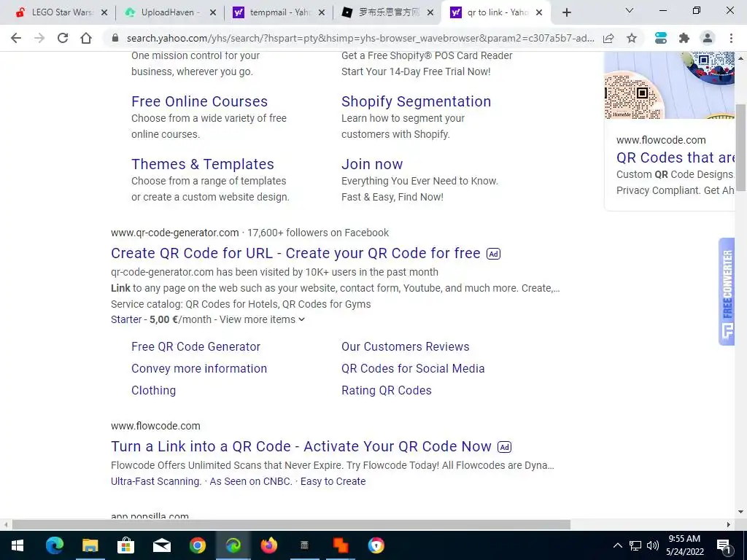
Task: Open the Wave browser sidebar toggle icon
Action: [661, 38]
